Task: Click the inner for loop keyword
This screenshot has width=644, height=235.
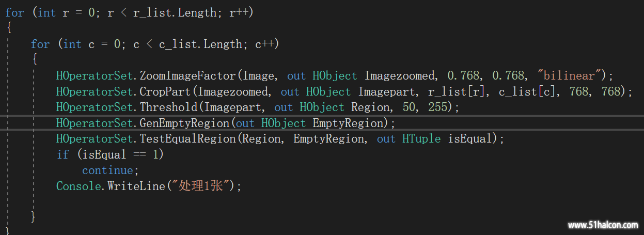Action: pos(40,44)
